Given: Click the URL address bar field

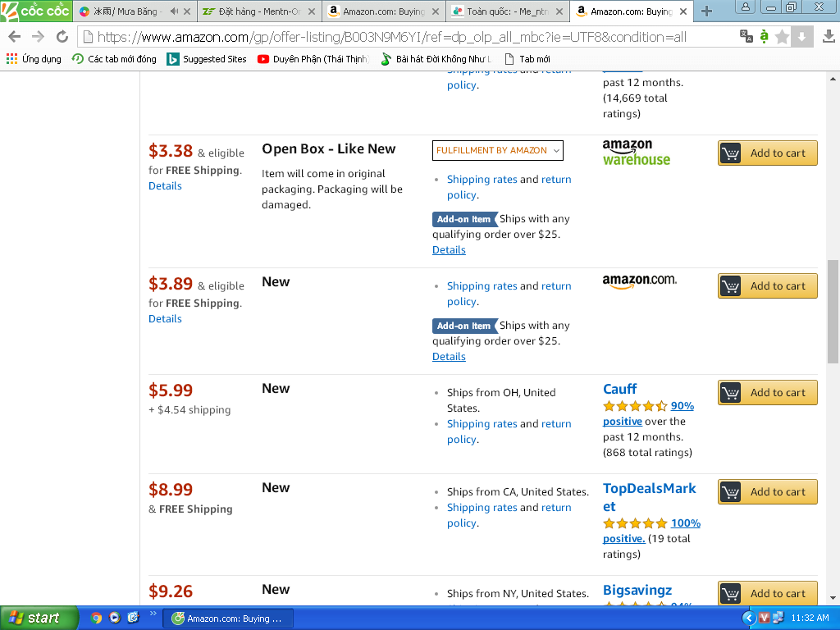Looking at the screenshot, I should [x=410, y=37].
